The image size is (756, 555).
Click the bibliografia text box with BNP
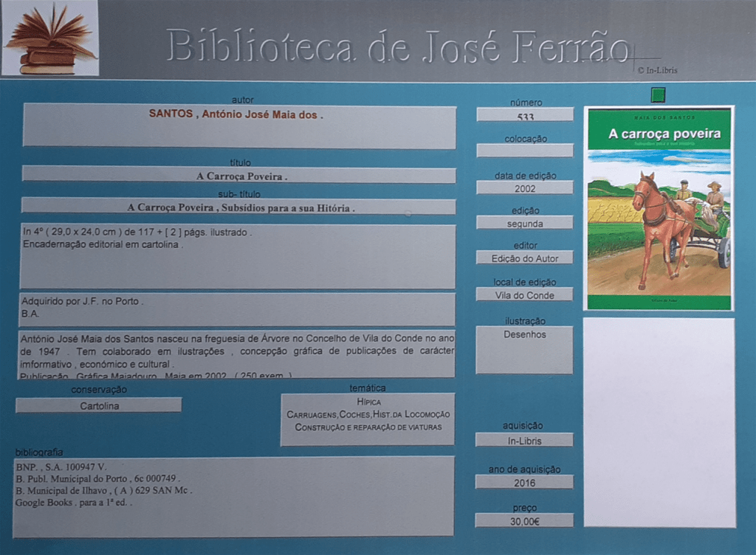pyautogui.click(x=233, y=497)
